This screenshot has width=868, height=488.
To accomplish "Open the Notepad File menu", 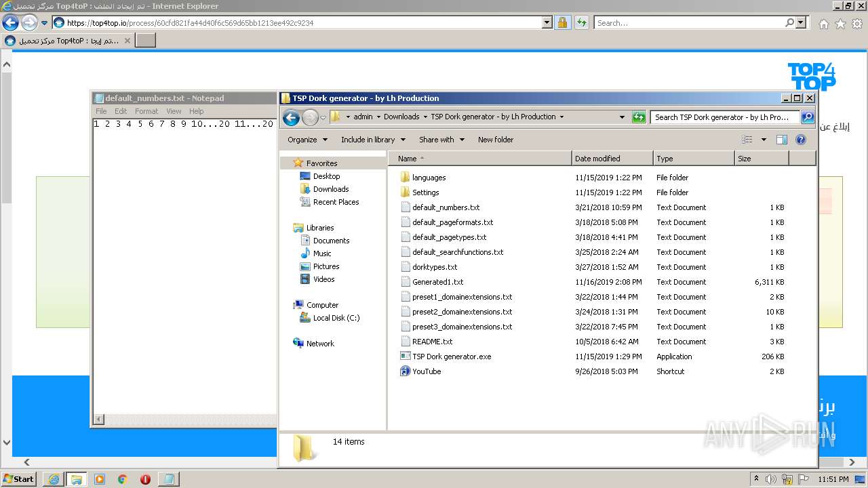I will [101, 111].
